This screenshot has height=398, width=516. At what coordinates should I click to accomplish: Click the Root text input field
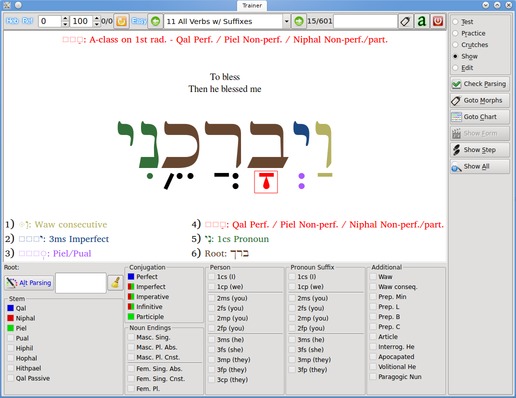pos(81,283)
